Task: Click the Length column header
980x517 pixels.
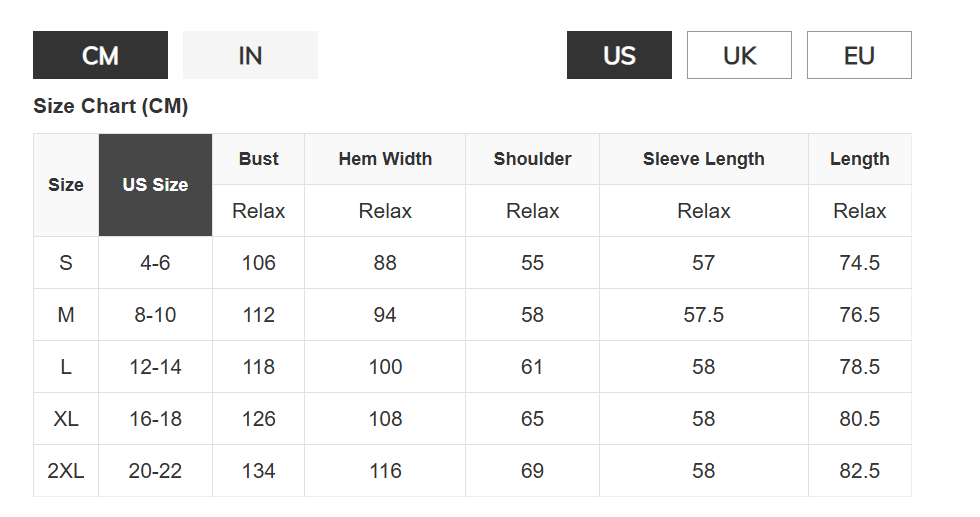Action: pyautogui.click(x=859, y=159)
